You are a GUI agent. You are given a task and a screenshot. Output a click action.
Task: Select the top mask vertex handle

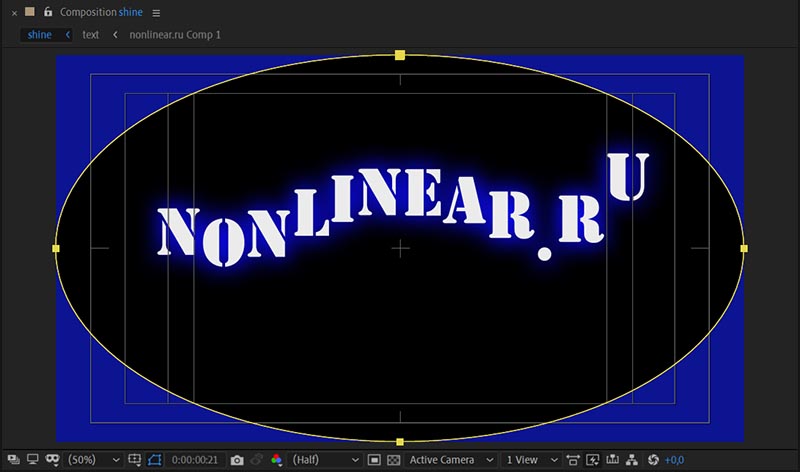pos(400,55)
